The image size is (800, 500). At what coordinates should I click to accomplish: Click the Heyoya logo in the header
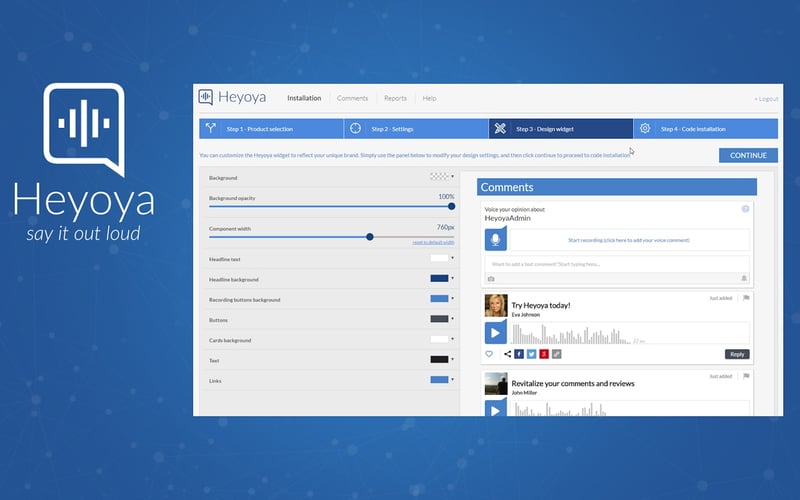[x=232, y=97]
